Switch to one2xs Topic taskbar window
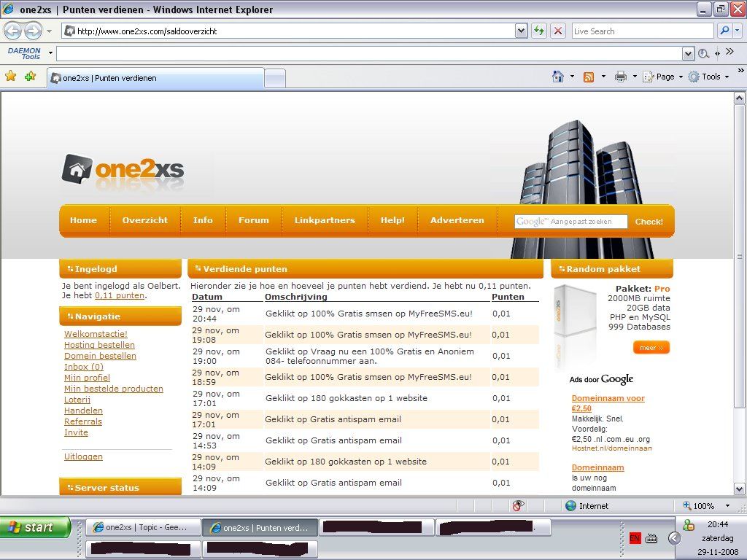747x560 pixels. click(143, 528)
